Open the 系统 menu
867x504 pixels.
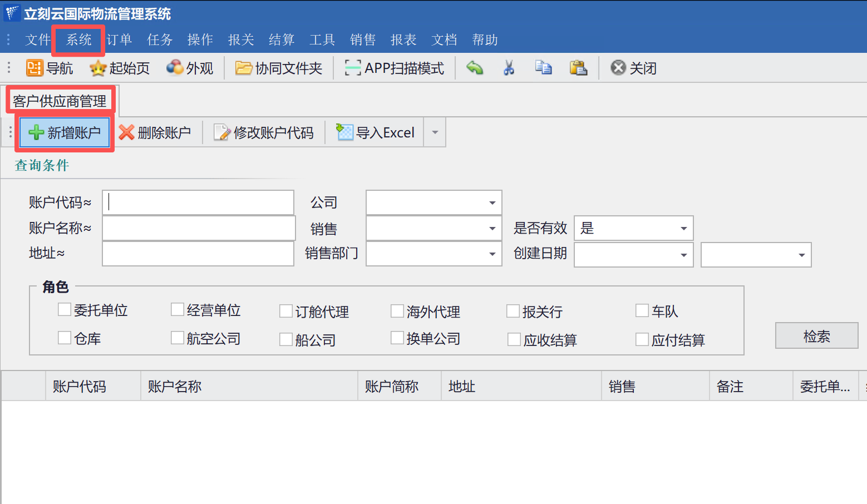78,39
